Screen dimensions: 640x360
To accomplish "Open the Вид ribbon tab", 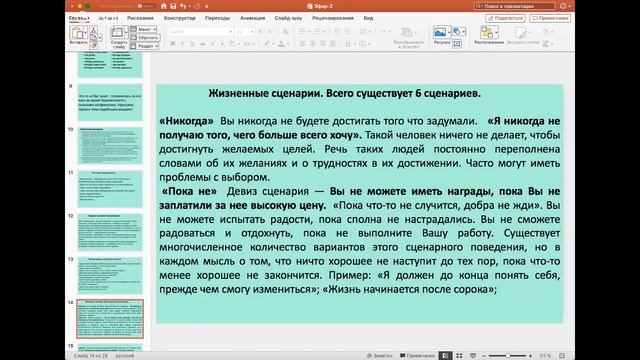I will pos(368,18).
